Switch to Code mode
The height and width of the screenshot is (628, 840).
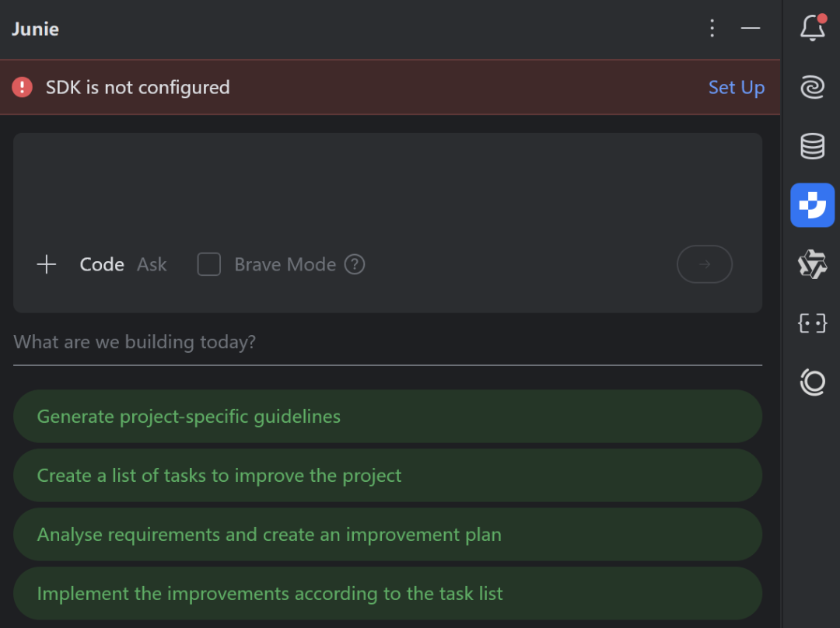click(102, 264)
